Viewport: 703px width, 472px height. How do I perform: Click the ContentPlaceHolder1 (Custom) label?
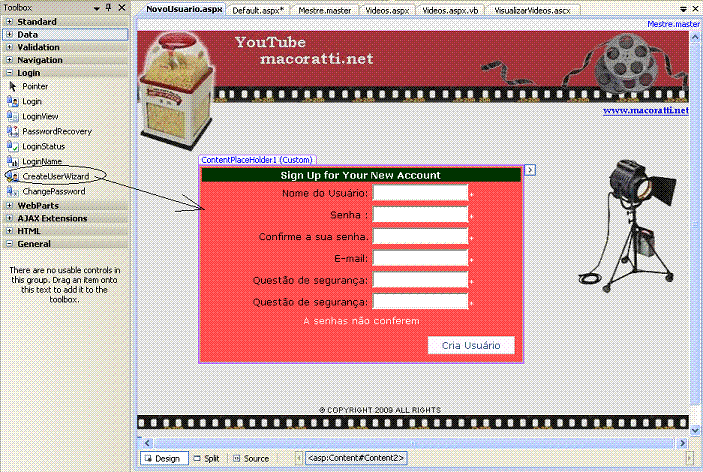pos(257,160)
